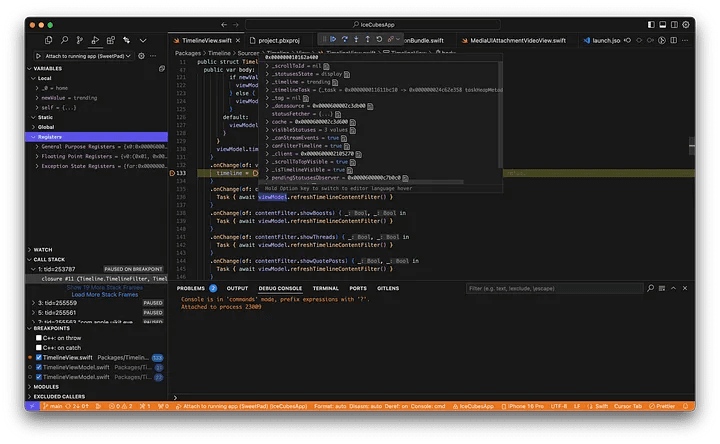
Task: Enable C++: on catch breakpoint
Action: pos(39,348)
